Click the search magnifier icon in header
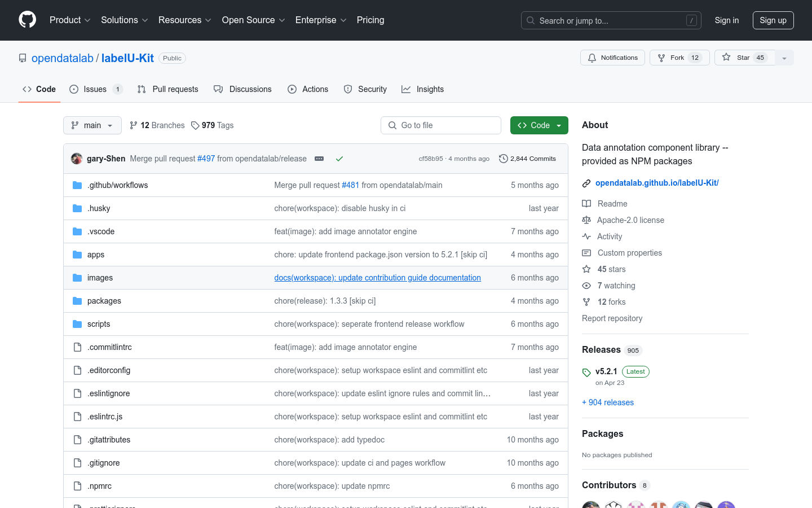Screen dimensions: 812x508 (x=531, y=20)
